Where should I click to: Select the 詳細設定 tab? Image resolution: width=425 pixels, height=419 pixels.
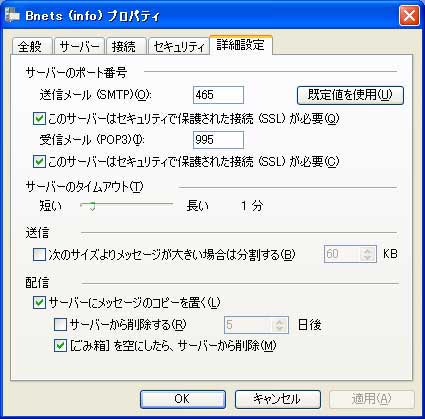pyautogui.click(x=241, y=45)
